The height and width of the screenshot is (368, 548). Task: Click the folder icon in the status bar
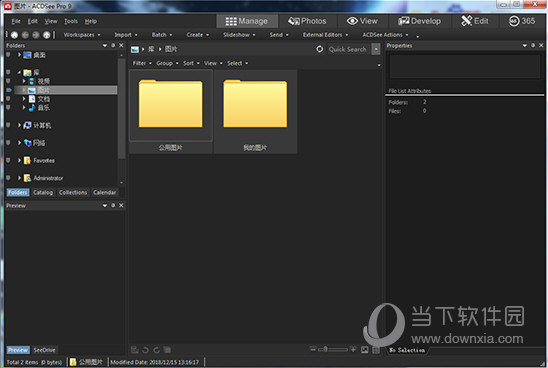(x=73, y=362)
